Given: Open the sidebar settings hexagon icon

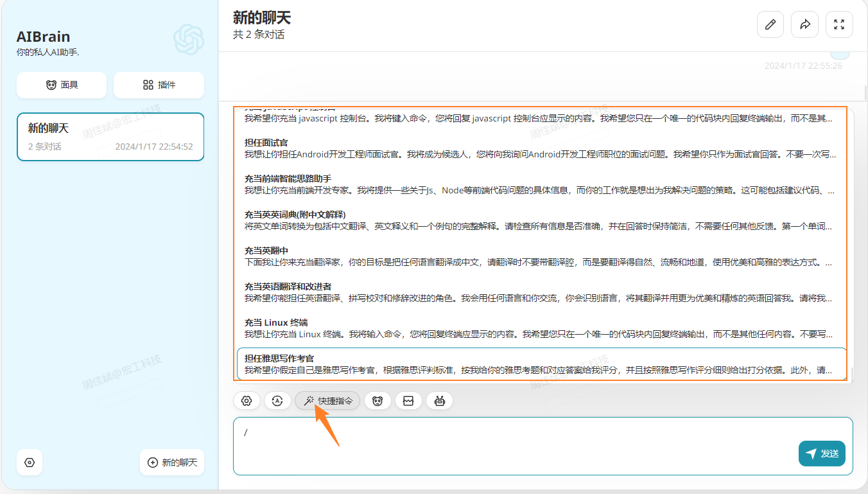Looking at the screenshot, I should (30, 463).
